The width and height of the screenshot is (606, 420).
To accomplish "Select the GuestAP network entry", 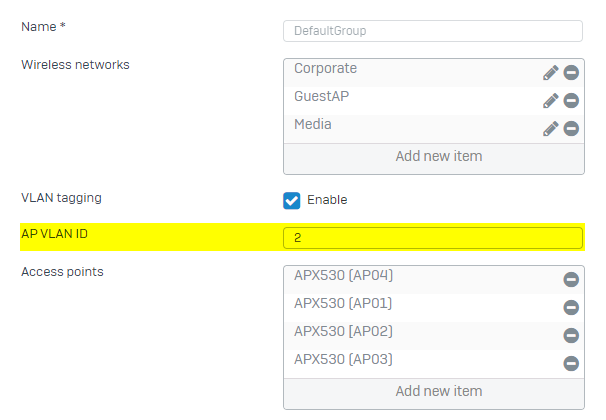I will click(x=321, y=97).
